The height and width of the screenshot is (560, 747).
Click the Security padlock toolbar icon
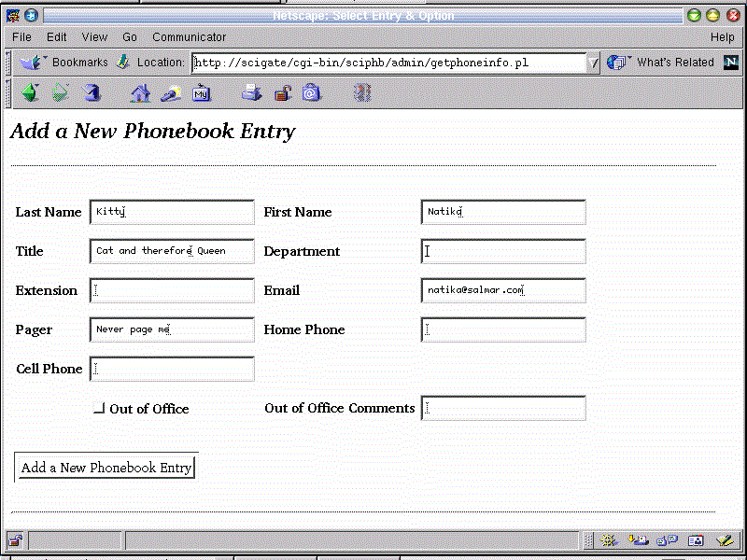coord(282,92)
